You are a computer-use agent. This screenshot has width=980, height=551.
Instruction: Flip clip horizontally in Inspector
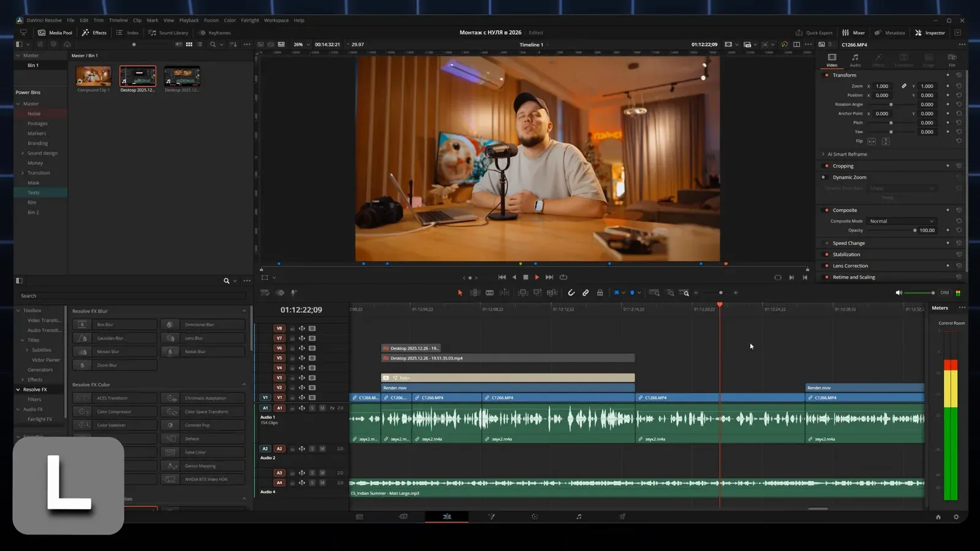click(872, 141)
